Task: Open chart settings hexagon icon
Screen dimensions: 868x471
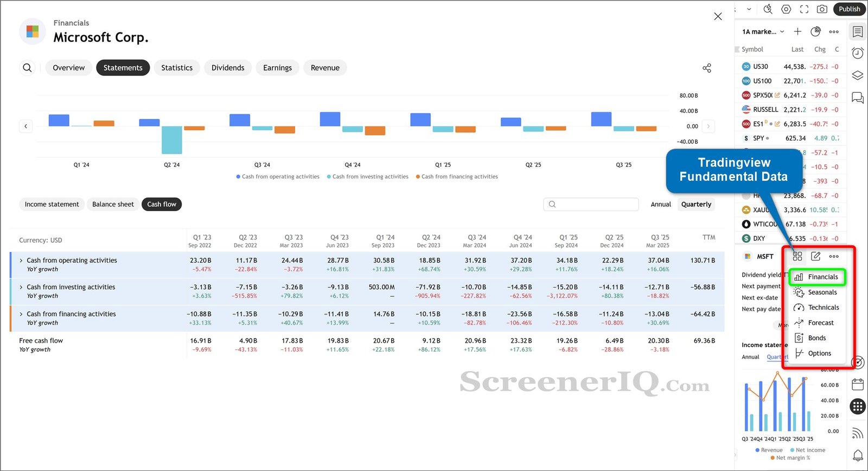Action: (x=786, y=9)
